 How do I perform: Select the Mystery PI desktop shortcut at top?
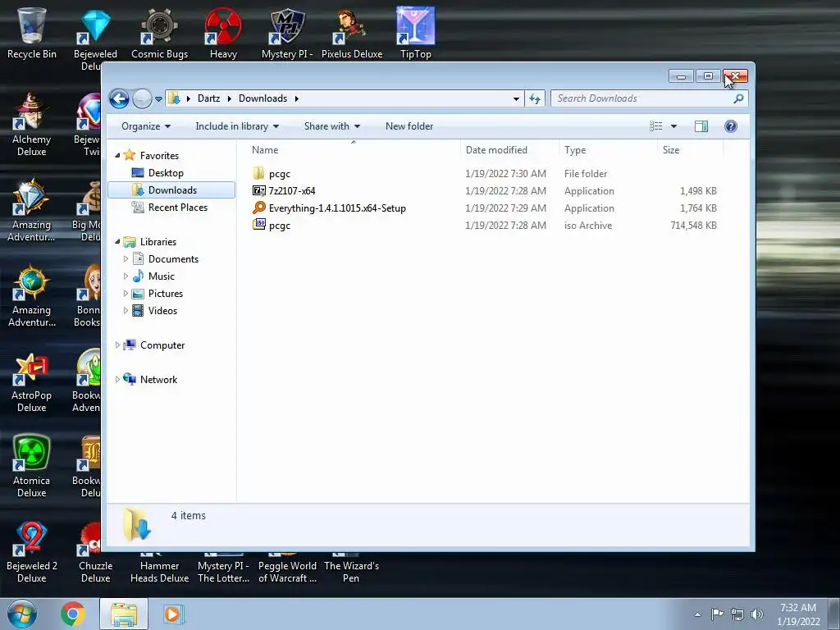coord(287,33)
